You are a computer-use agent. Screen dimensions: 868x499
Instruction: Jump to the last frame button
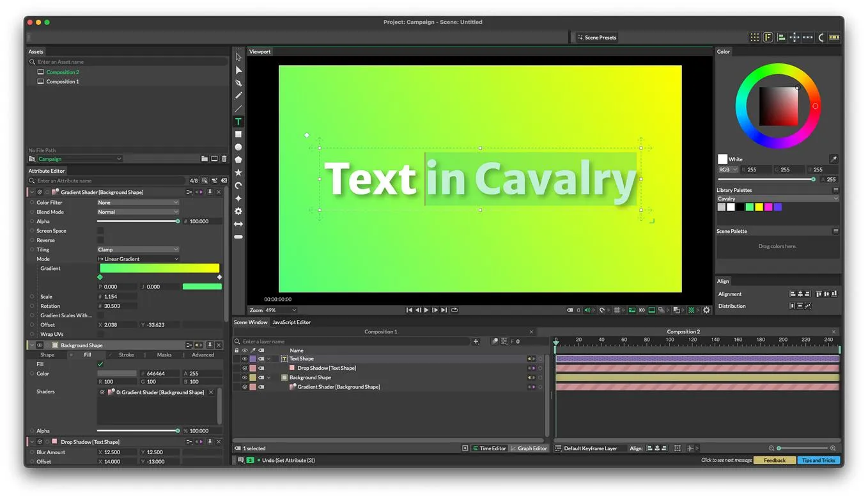coord(444,310)
